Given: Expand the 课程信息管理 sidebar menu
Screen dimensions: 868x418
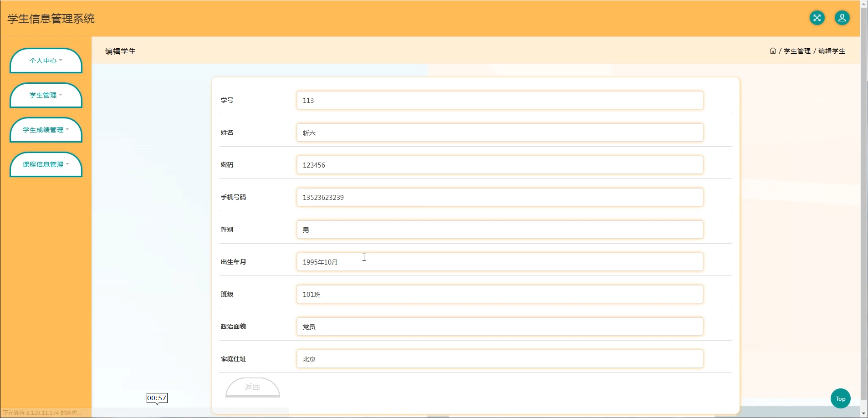Looking at the screenshot, I should point(46,164).
